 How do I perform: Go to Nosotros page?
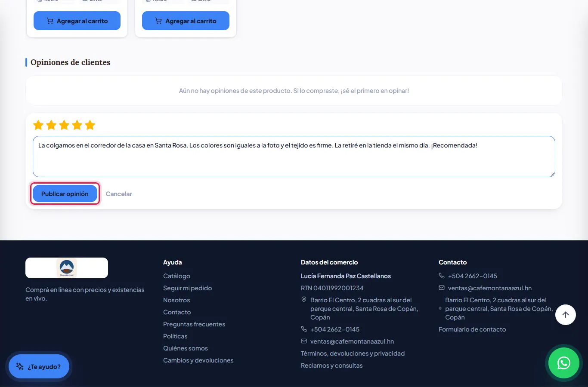(x=176, y=300)
